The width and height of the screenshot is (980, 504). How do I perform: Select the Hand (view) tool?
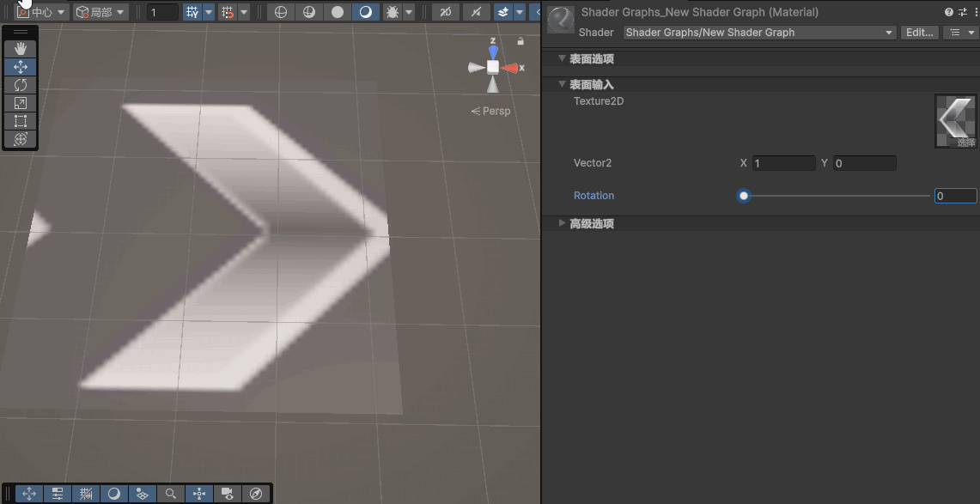(x=21, y=48)
